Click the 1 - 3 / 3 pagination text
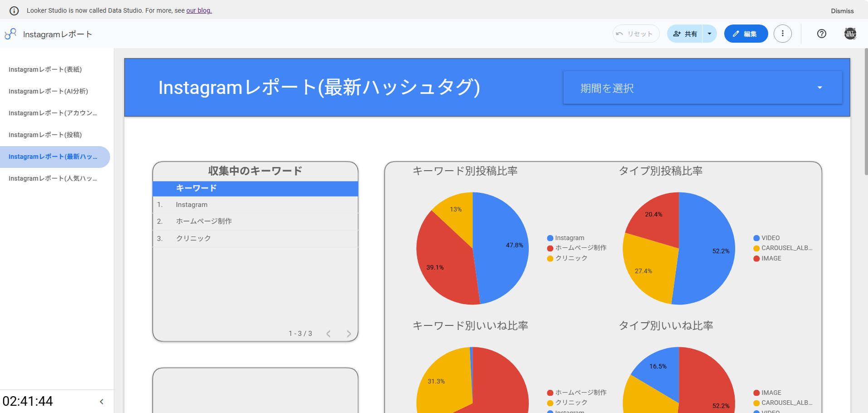The height and width of the screenshot is (413, 868). (300, 334)
